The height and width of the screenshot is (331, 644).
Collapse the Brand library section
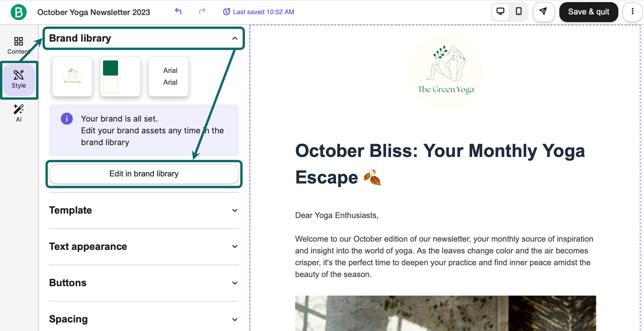click(235, 38)
